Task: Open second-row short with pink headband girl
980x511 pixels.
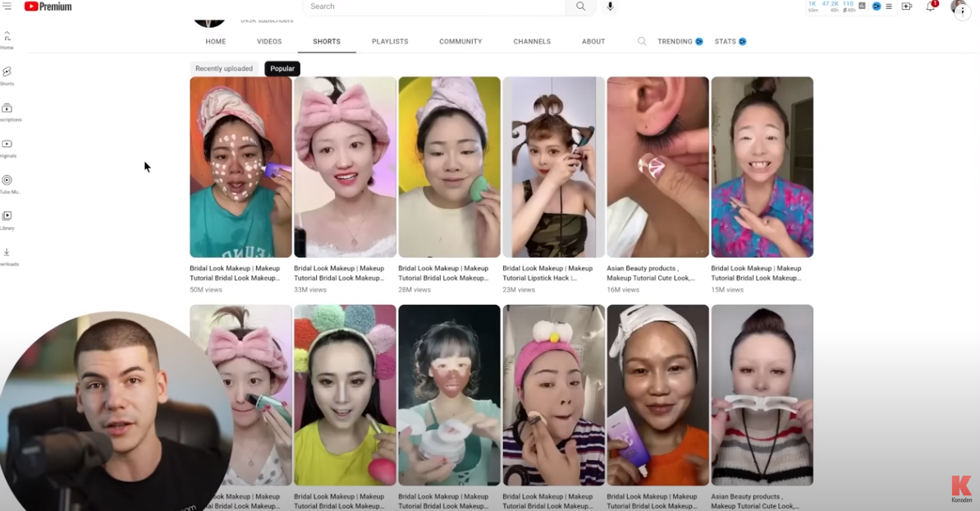Action: 554,395
